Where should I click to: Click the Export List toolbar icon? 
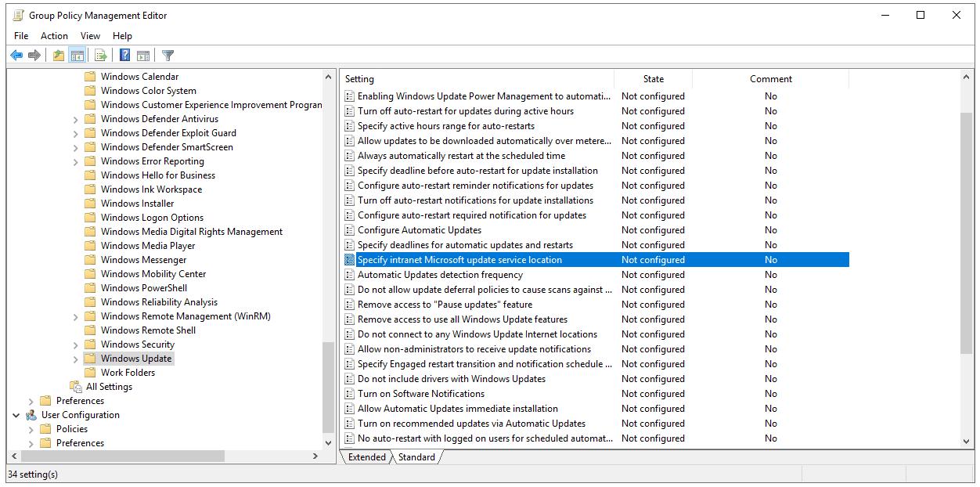[x=100, y=55]
